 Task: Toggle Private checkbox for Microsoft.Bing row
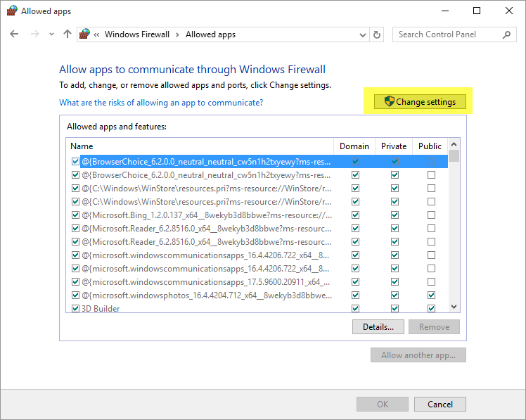(394, 215)
